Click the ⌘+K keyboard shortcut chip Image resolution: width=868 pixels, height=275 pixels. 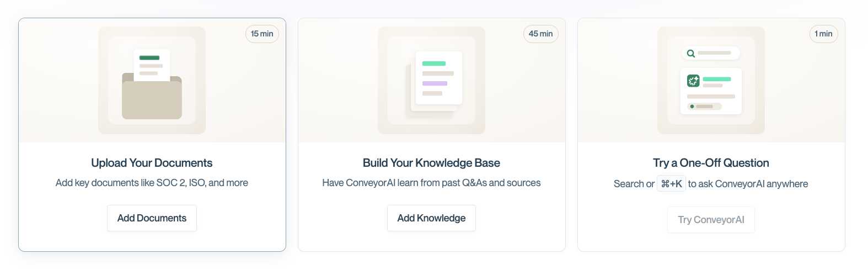point(671,183)
